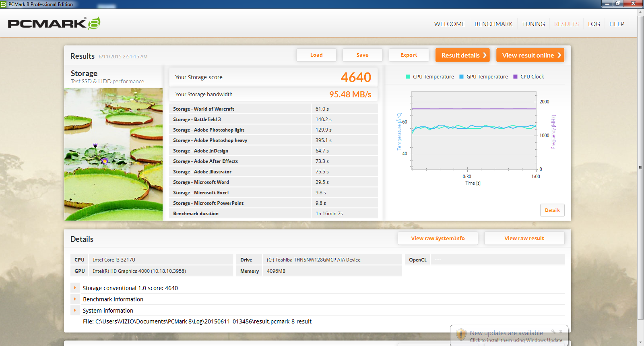The image size is (644, 346).
Task: Open Result details
Action: [462, 55]
